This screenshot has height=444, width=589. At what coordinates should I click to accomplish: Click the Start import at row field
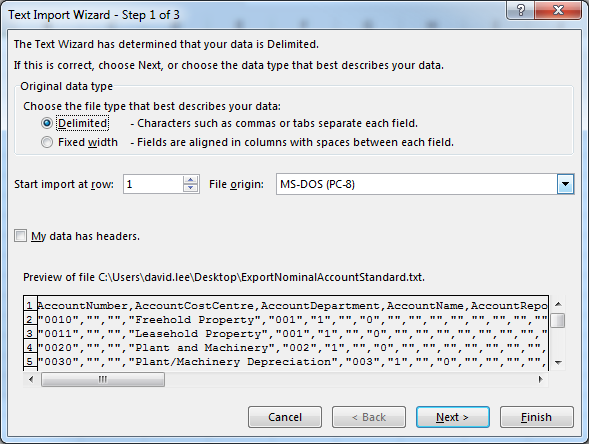click(153, 184)
